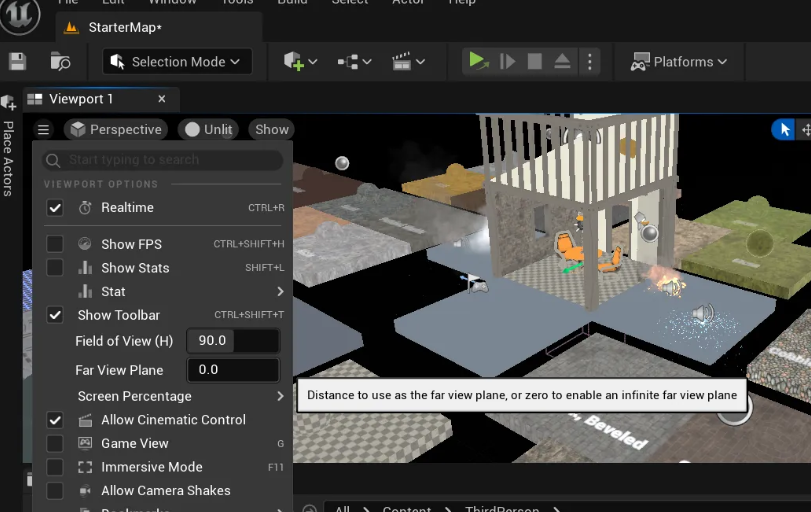
Task: Click the CTRL+R shortcut text
Action: pos(266,208)
